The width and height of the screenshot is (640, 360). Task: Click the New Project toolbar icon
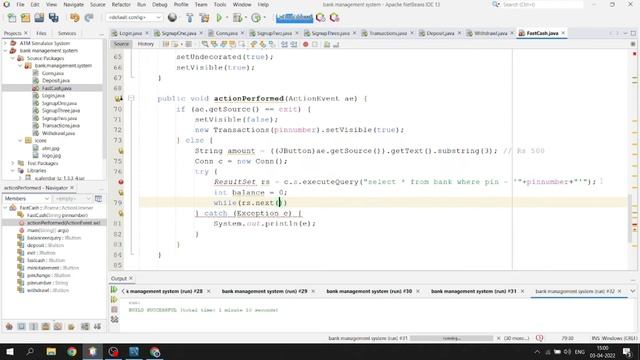click(x=25, y=18)
